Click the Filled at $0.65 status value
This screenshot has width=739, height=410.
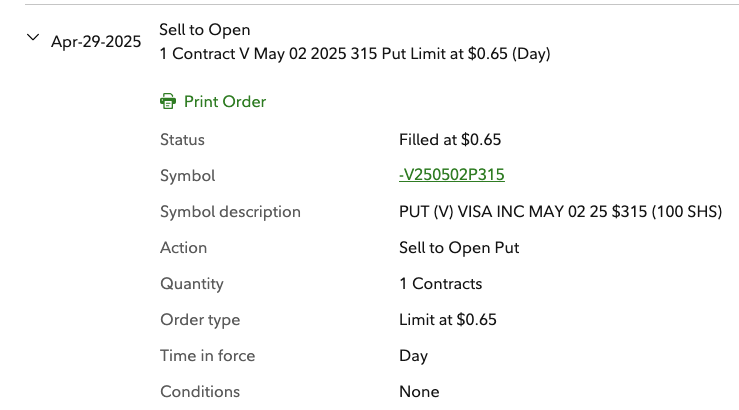coord(450,140)
